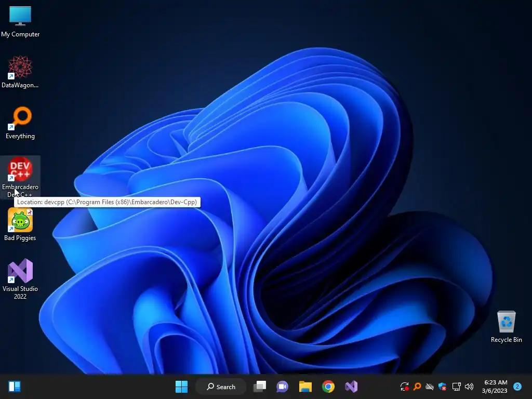Open the Widgets panel from taskbar

coord(15,387)
